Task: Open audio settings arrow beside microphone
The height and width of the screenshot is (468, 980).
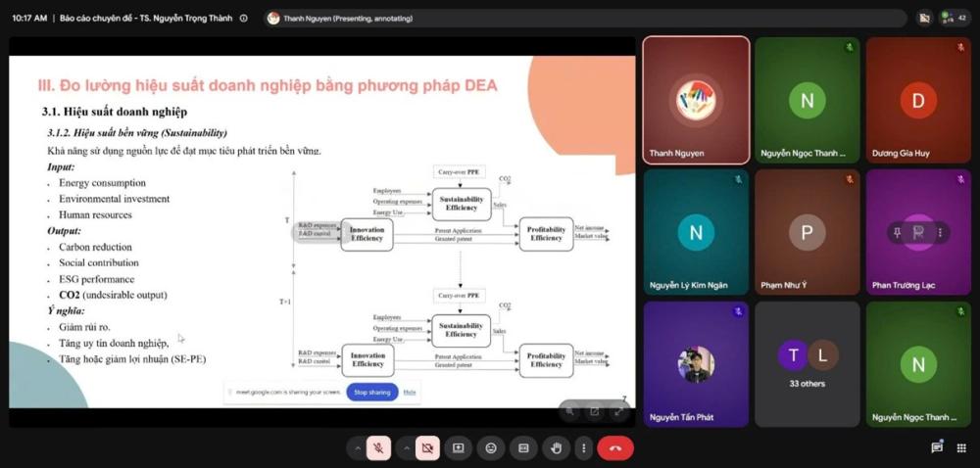Action: [x=358, y=448]
